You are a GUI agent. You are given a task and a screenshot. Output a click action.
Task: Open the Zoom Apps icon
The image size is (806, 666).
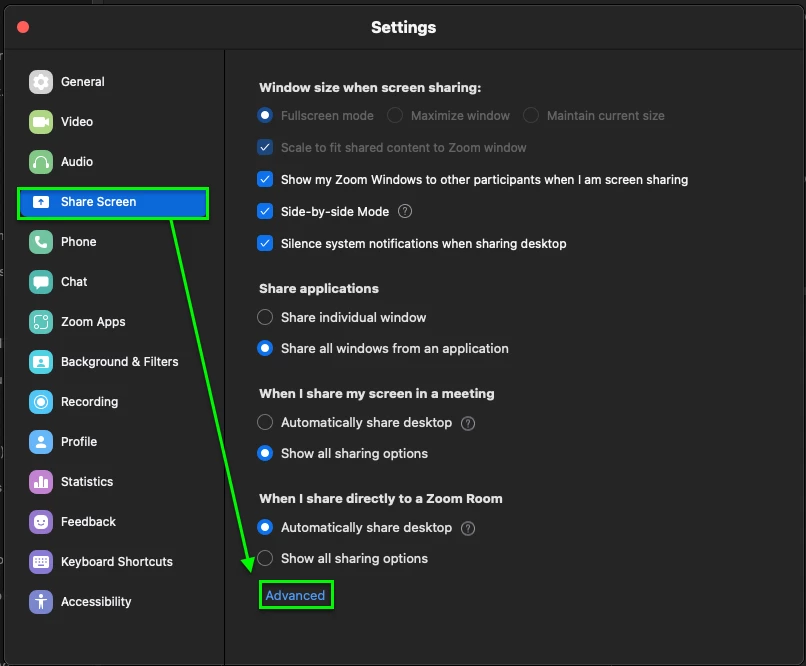(x=41, y=322)
